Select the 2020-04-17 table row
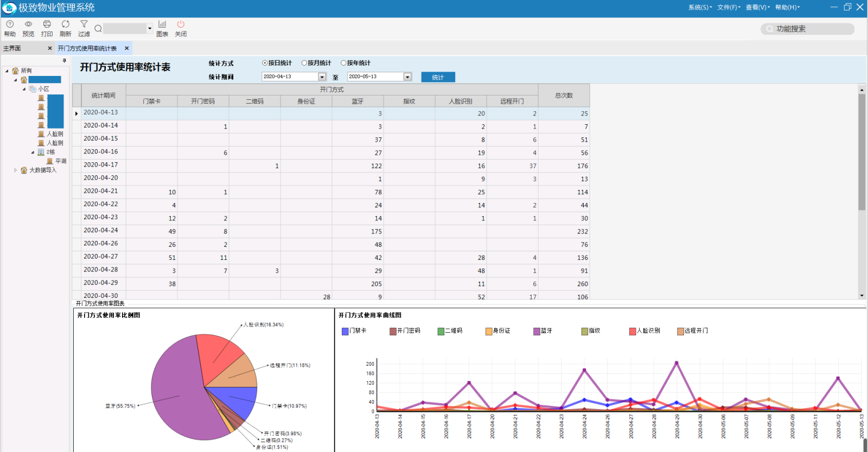Viewport: 868px width, 452px height. click(x=331, y=165)
